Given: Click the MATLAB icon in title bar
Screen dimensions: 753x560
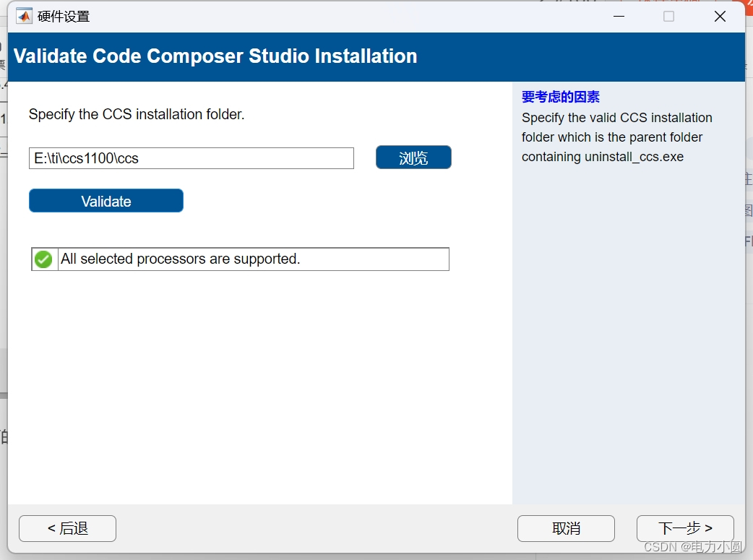Looking at the screenshot, I should click(x=24, y=17).
